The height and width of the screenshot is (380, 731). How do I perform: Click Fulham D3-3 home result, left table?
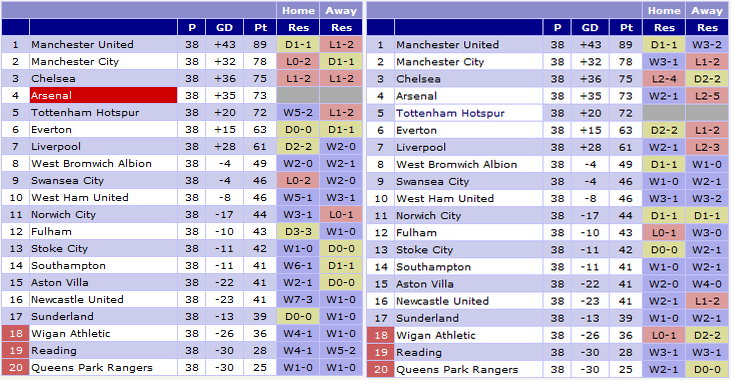click(x=298, y=231)
